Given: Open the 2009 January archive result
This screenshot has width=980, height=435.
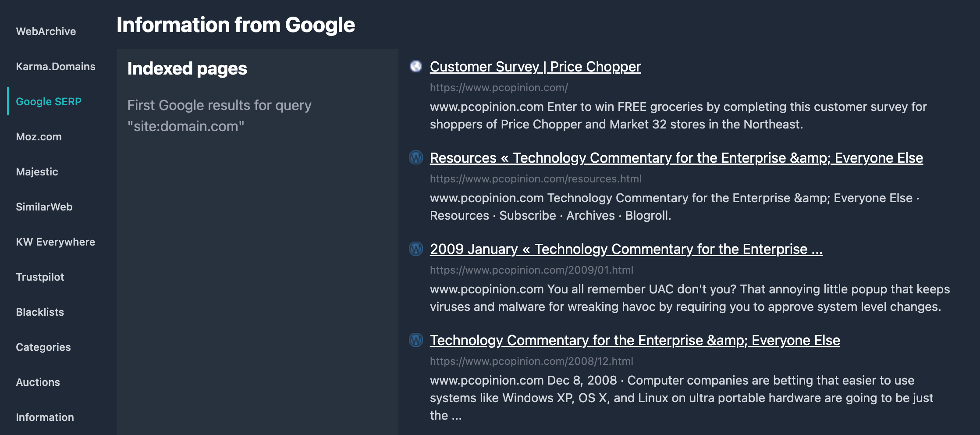Looking at the screenshot, I should pyautogui.click(x=626, y=249).
